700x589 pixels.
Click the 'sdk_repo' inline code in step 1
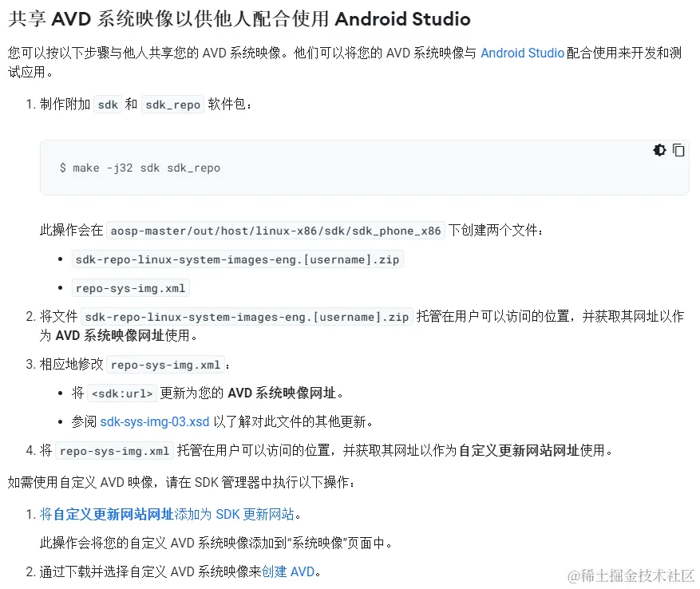coord(172,105)
